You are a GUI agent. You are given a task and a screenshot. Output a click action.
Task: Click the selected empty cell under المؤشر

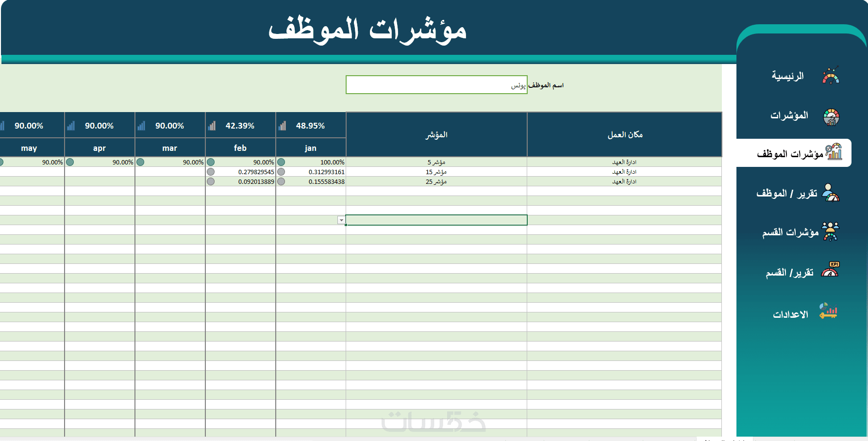pyautogui.click(x=436, y=220)
